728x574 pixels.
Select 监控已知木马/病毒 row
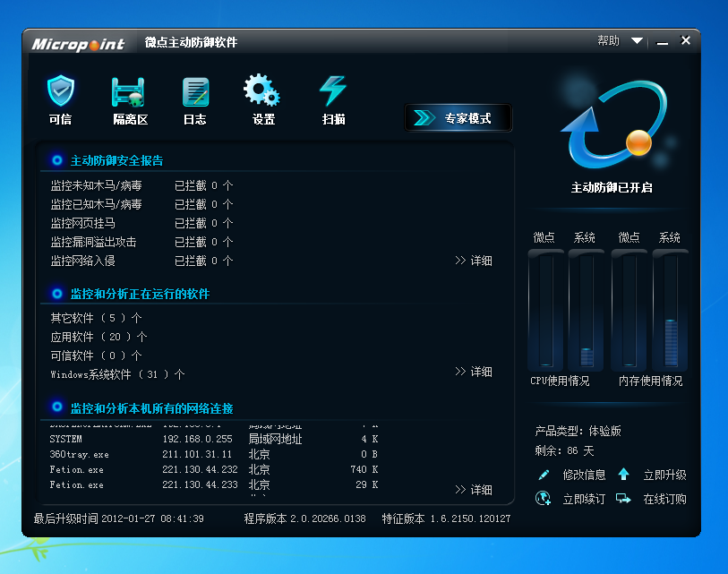141,204
